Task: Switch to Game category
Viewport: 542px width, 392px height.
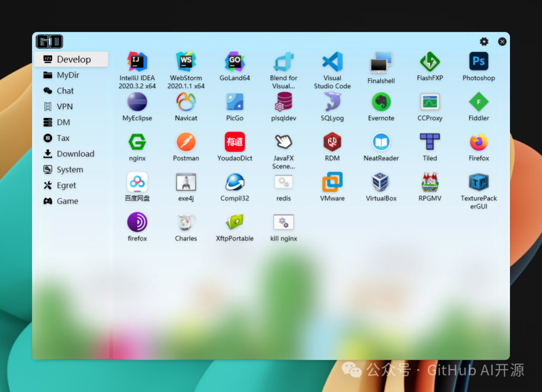Action: click(71, 201)
